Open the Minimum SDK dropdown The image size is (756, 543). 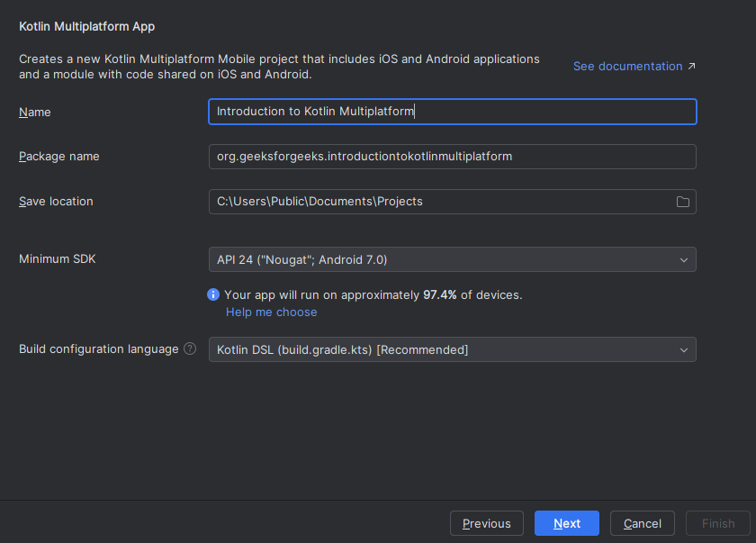coord(452,259)
